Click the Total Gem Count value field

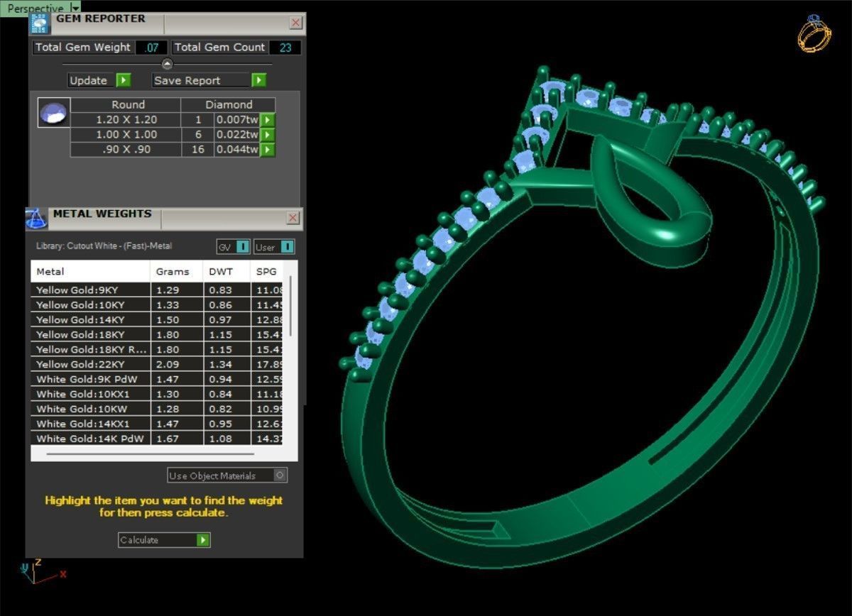(285, 48)
